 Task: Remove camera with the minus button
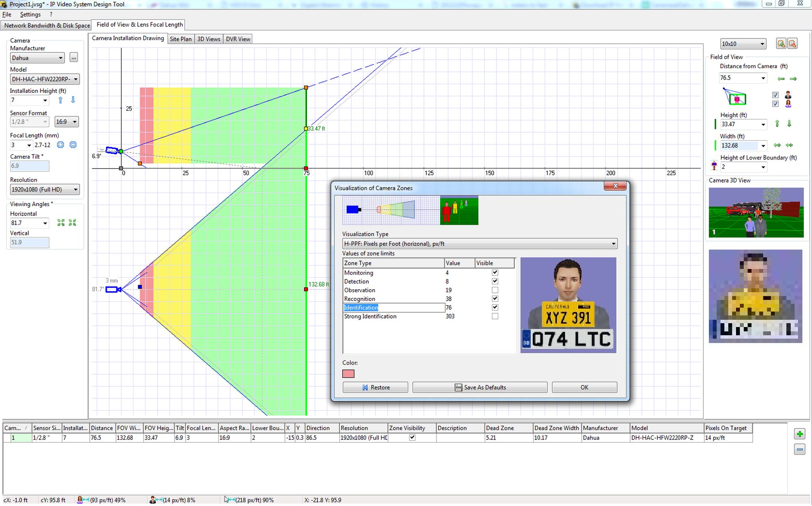tap(799, 450)
